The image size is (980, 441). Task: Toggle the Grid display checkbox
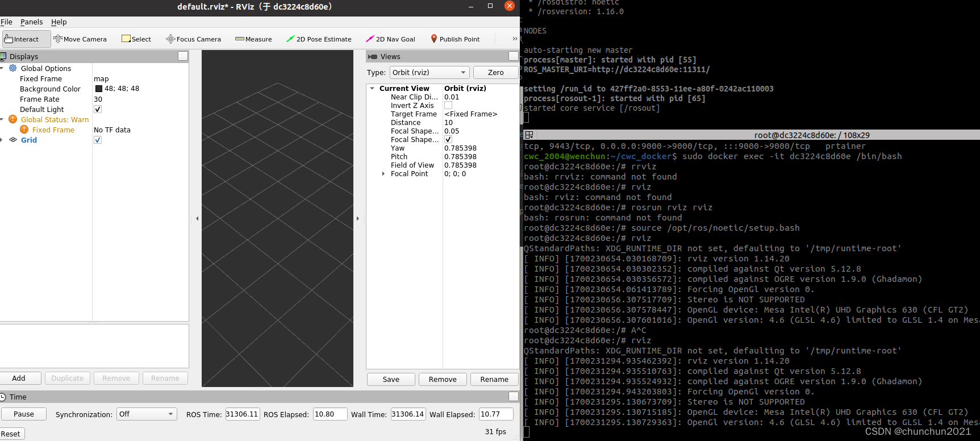point(98,140)
